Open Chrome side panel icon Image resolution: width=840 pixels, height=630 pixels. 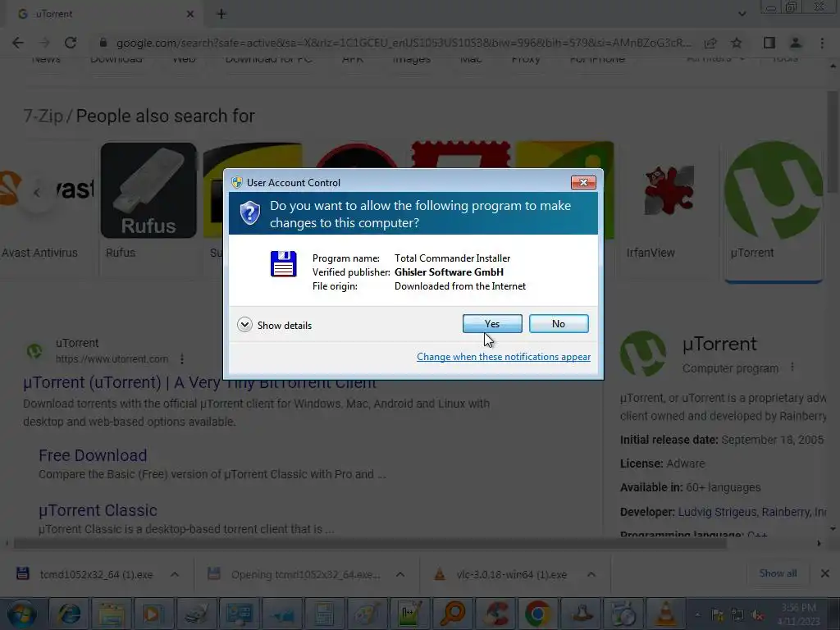pos(769,43)
